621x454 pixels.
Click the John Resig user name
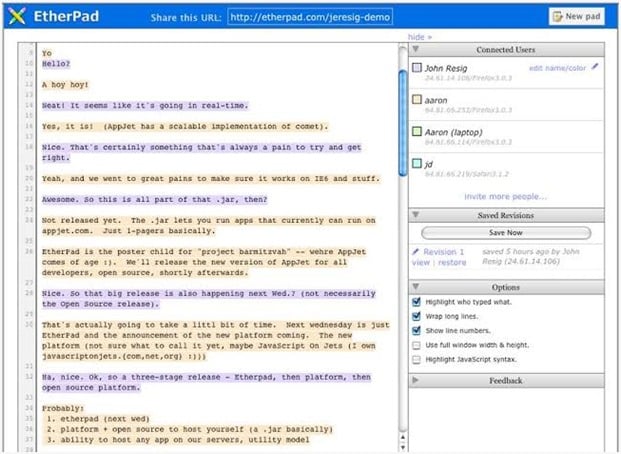[x=446, y=68]
